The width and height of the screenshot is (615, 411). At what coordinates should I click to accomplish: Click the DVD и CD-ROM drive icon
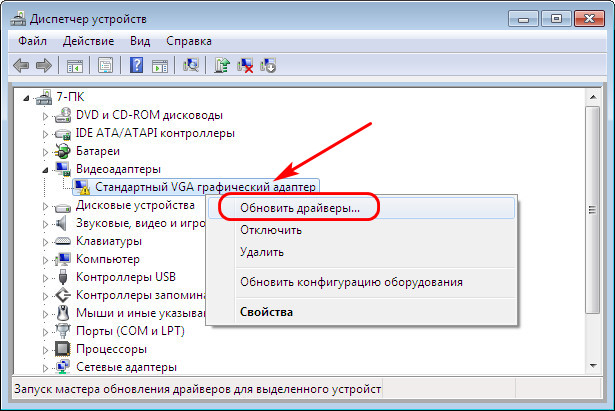click(x=63, y=115)
